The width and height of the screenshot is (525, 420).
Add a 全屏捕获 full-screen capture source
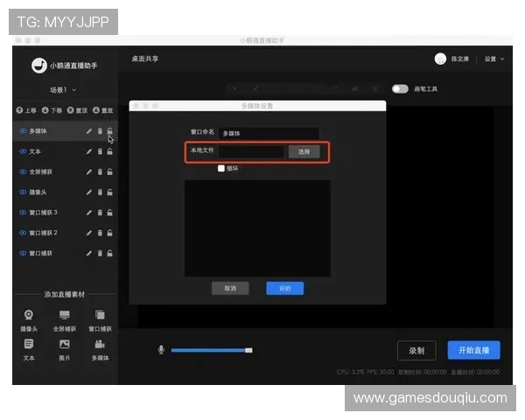point(64,320)
